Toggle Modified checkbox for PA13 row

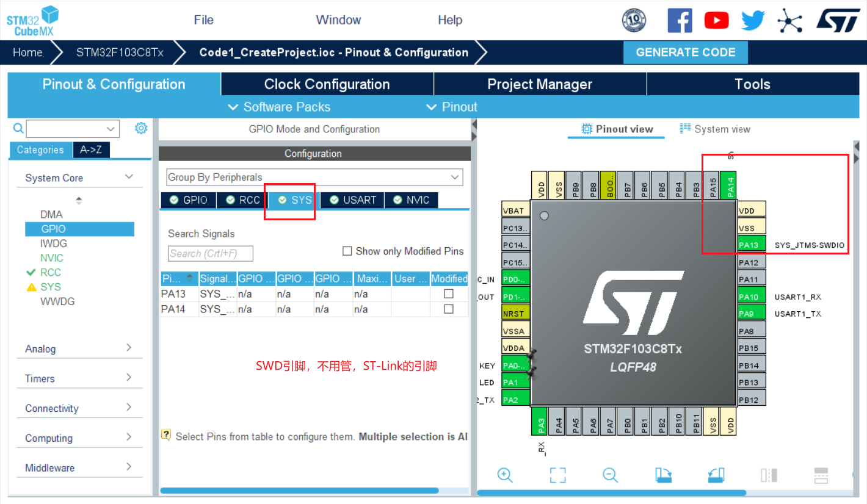click(449, 293)
